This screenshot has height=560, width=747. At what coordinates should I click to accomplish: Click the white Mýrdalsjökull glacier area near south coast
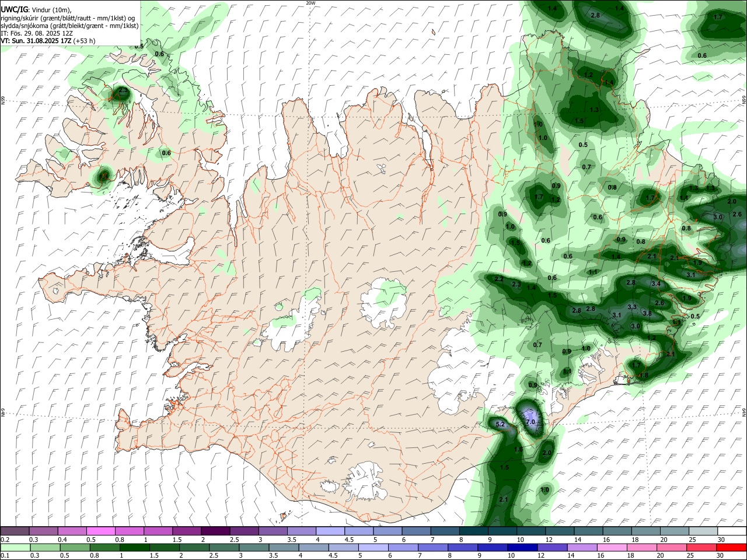coord(365,481)
